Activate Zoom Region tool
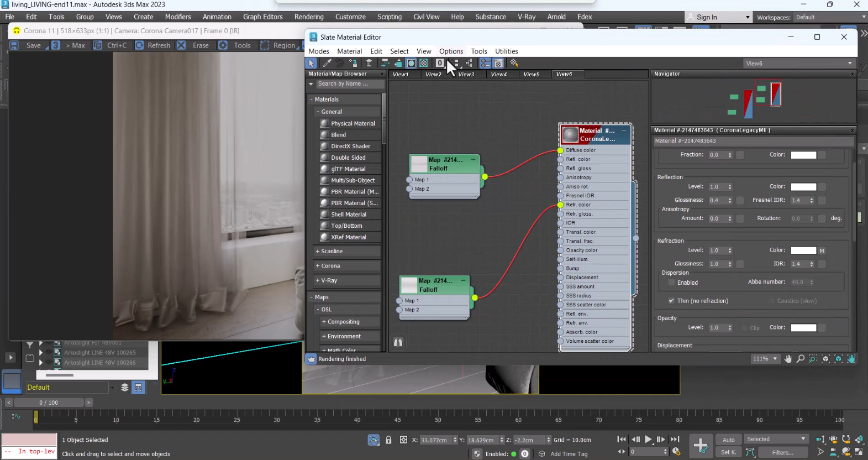 [813, 359]
